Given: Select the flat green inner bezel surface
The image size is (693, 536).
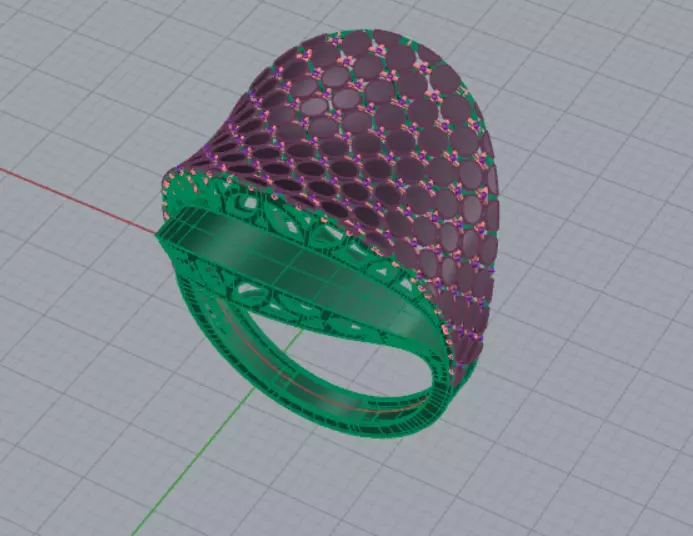Looking at the screenshot, I should coord(297,271).
